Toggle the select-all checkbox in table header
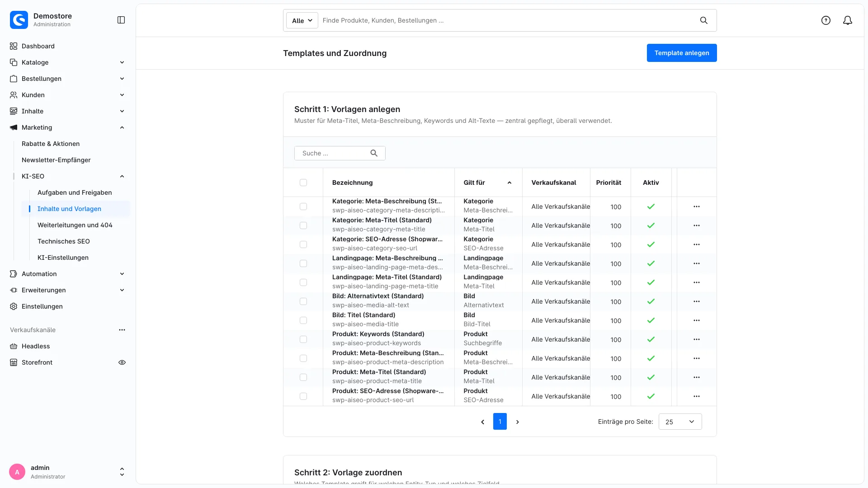 (x=303, y=183)
